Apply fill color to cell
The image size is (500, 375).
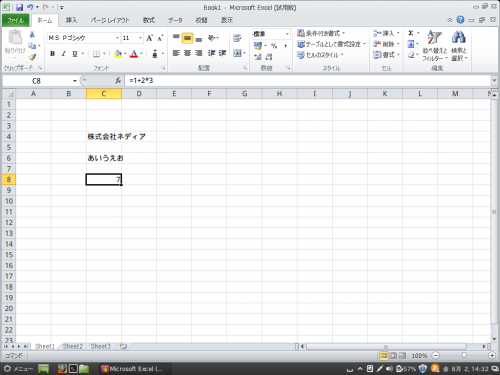coord(118,54)
